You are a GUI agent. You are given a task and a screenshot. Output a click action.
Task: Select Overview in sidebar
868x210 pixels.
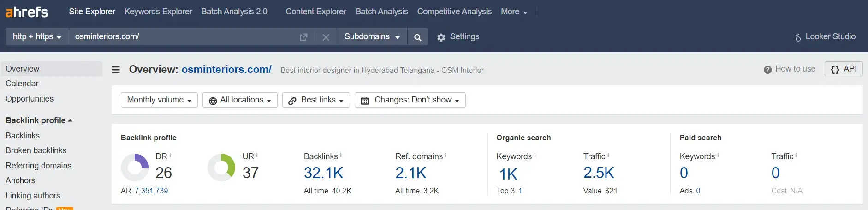[52, 69]
